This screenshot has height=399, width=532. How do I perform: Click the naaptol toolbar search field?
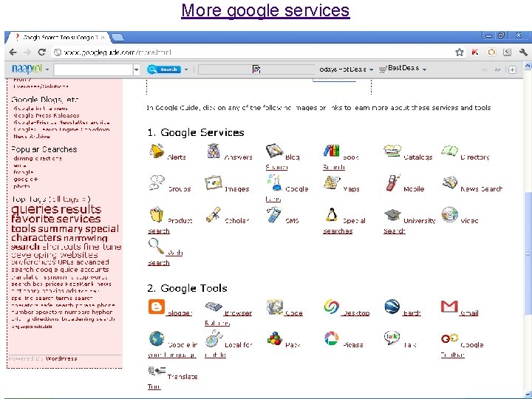point(93,70)
